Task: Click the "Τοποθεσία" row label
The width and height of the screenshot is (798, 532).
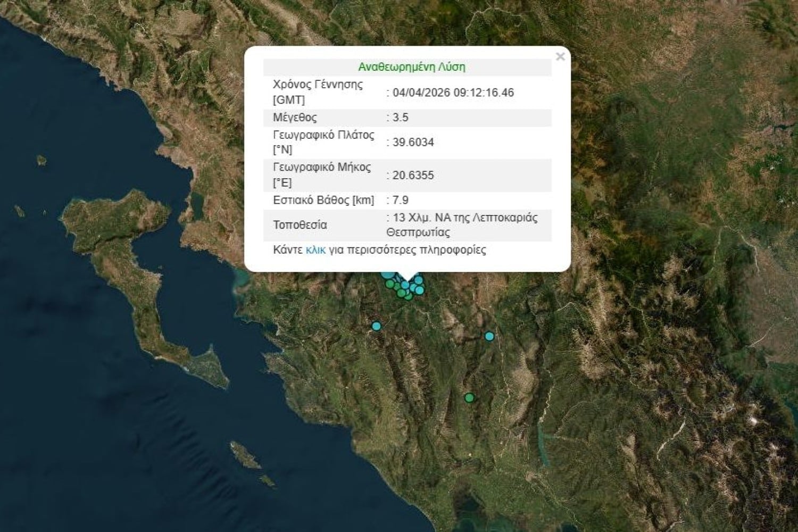Action: [x=300, y=225]
